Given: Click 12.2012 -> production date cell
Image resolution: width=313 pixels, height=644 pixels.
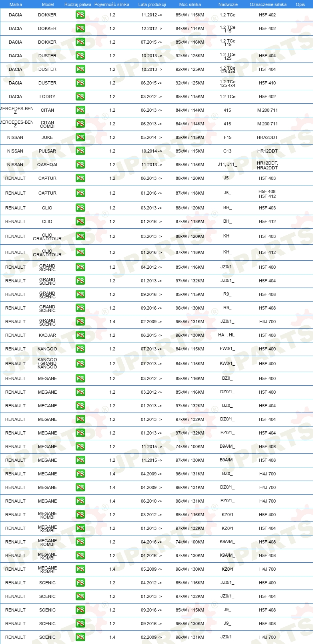Looking at the screenshot, I should pos(152,29).
